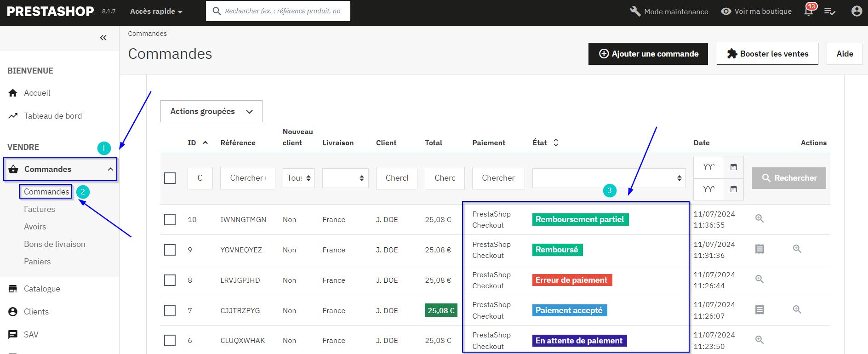Open the Accès rapide menu
This screenshot has height=354, width=868.
156,11
